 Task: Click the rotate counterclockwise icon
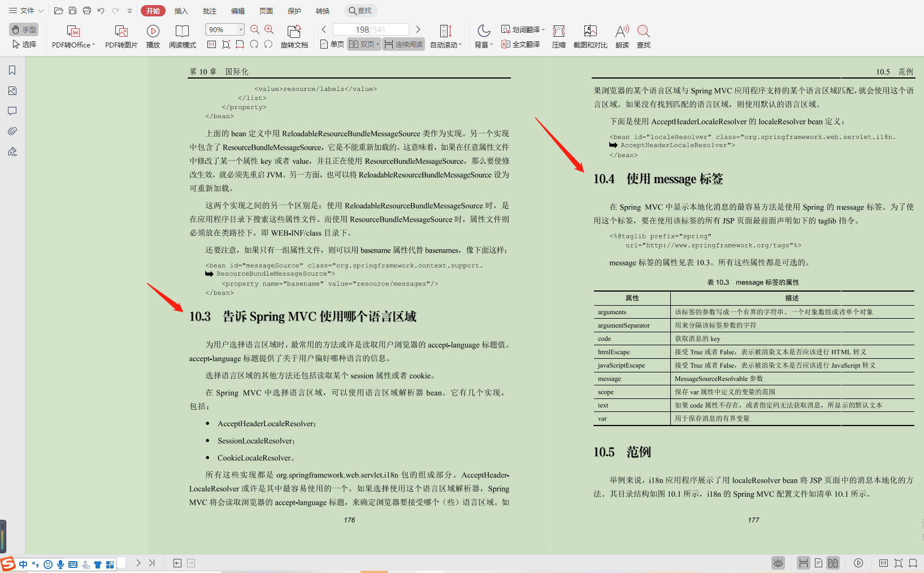coord(268,44)
